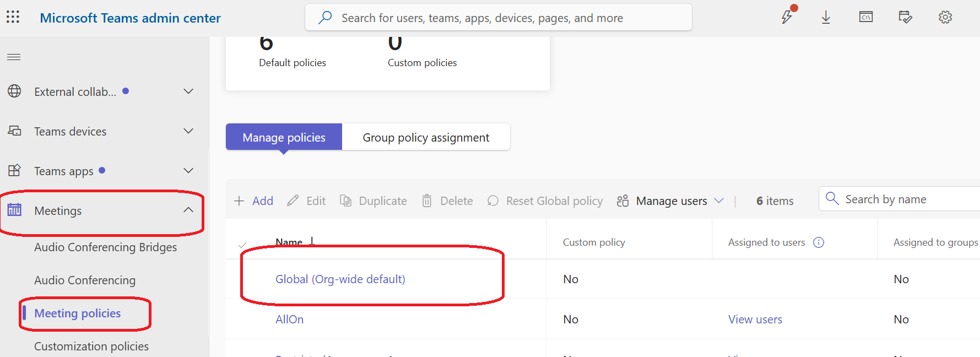Open Cloud Shell terminal icon
The image size is (980, 357).
[865, 17]
